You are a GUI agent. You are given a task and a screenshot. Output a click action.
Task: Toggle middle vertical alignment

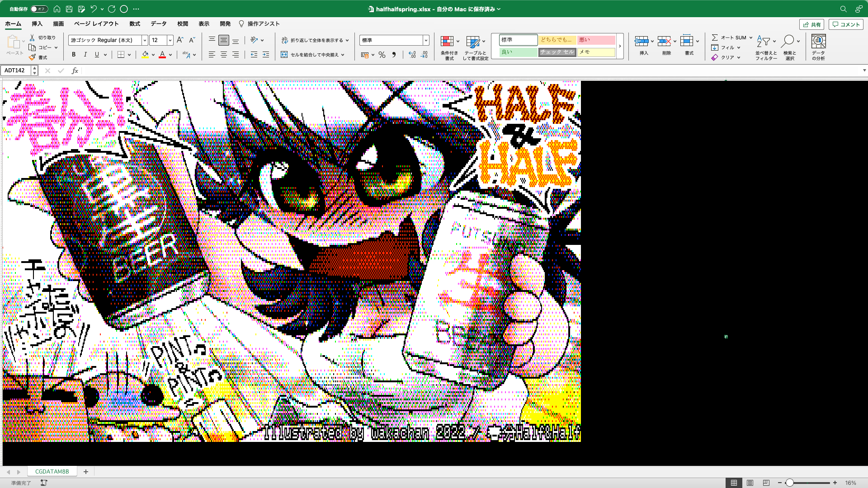coord(224,40)
